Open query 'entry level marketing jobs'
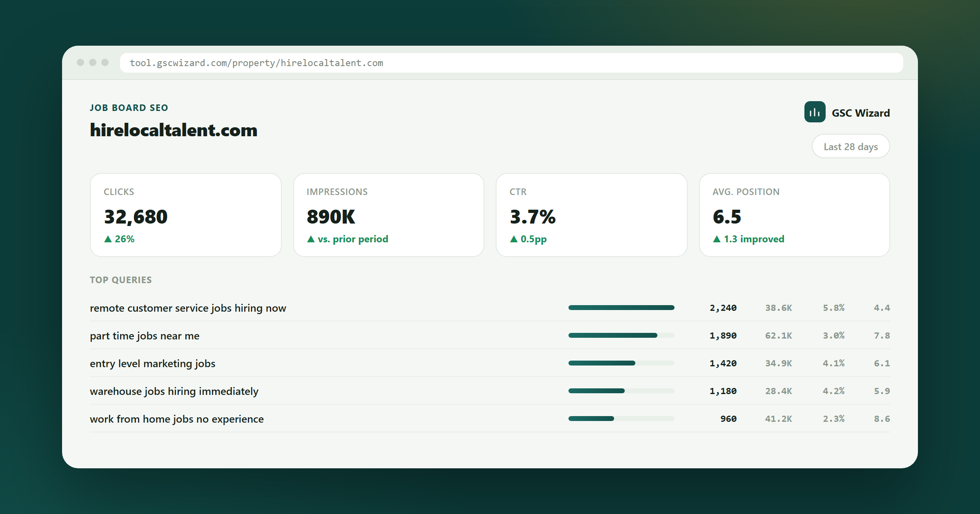980x514 pixels. tap(152, 363)
